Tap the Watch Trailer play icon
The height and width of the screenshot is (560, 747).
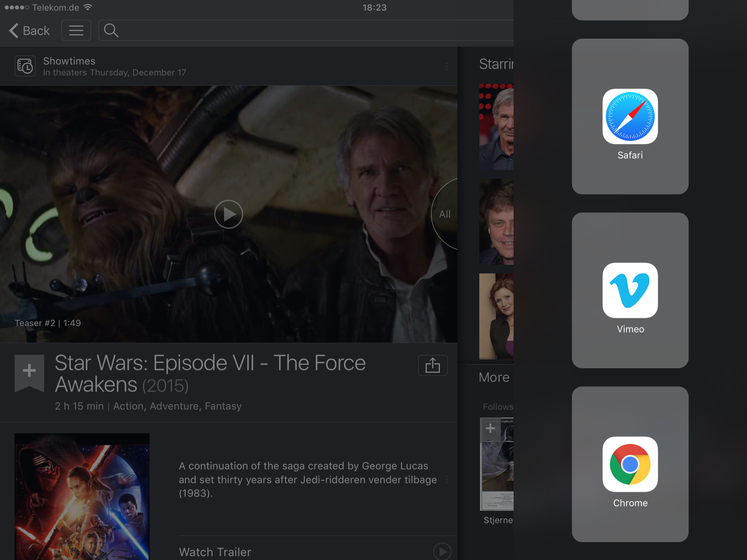click(x=442, y=552)
